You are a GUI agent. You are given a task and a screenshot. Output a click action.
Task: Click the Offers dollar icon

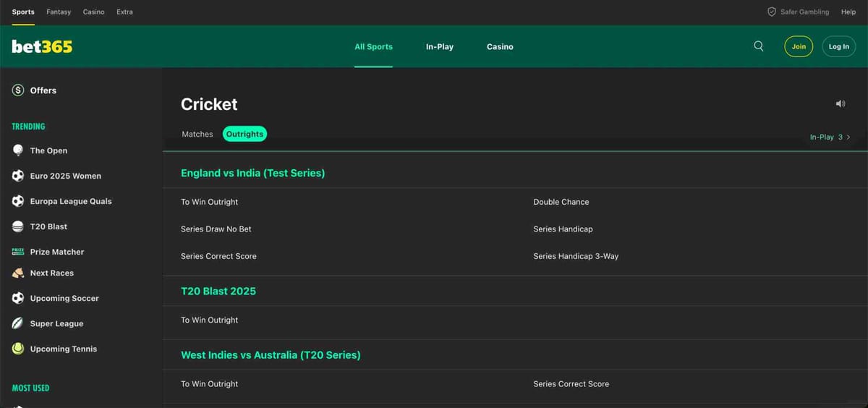coord(18,90)
